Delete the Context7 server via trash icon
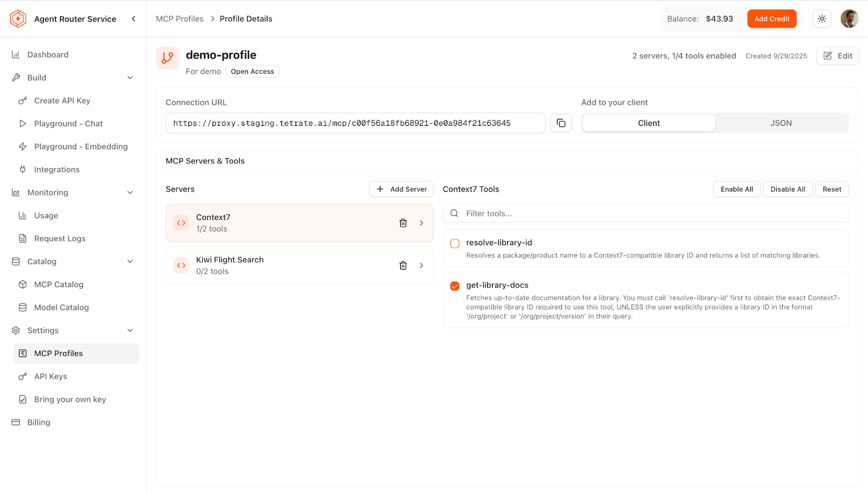 pyautogui.click(x=403, y=223)
